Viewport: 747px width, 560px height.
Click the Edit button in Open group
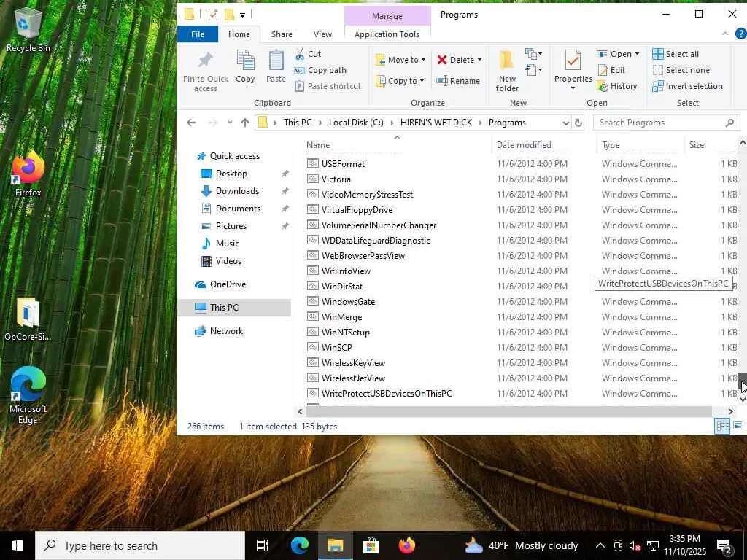(612, 70)
